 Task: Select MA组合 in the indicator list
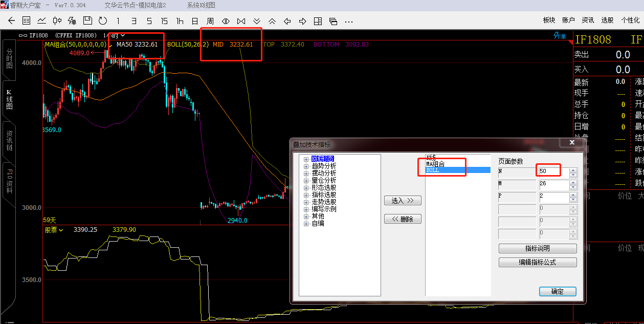(436, 164)
